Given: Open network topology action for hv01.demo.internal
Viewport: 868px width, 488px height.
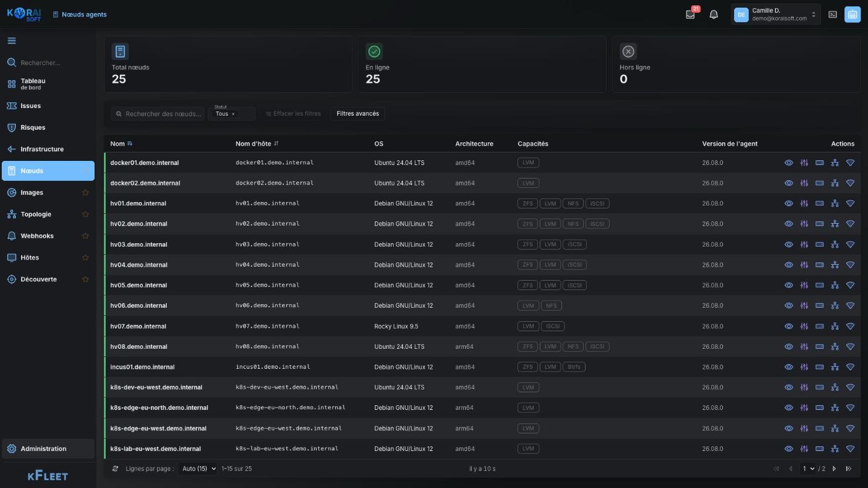Looking at the screenshot, I should click(x=835, y=204).
